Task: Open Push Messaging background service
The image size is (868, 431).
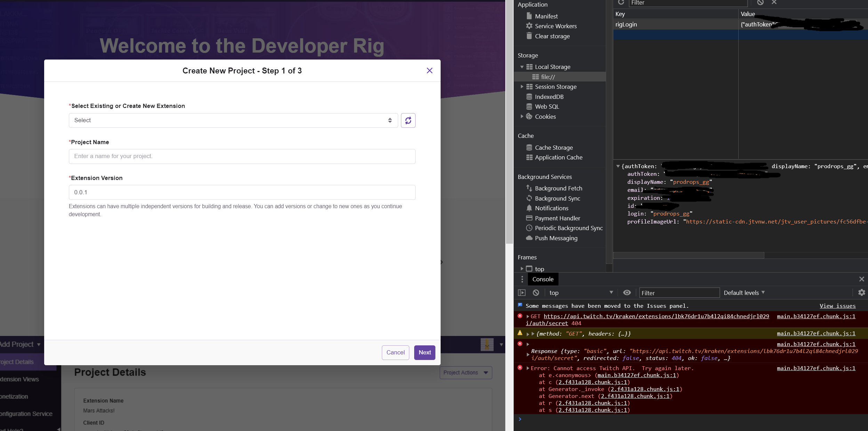Action: [556, 238]
